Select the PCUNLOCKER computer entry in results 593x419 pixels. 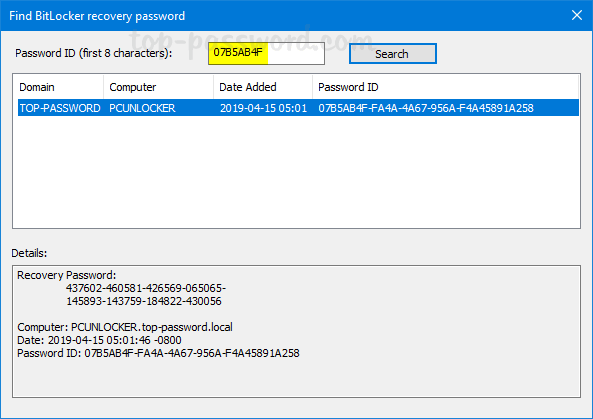142,108
